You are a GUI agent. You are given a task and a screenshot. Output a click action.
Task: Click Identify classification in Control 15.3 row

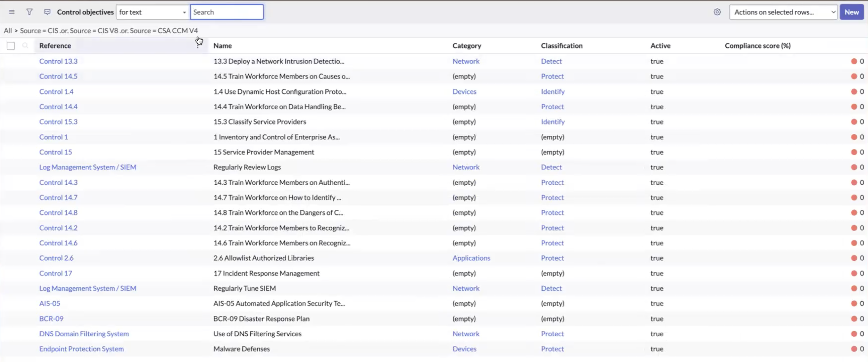tap(553, 122)
